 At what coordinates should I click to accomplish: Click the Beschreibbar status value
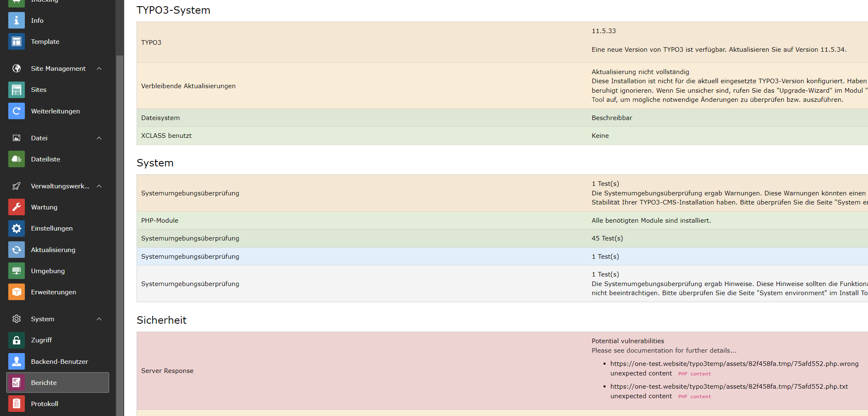[612, 118]
